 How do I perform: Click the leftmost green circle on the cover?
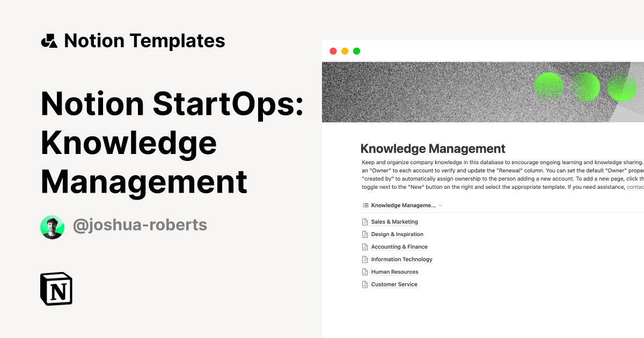click(x=548, y=87)
